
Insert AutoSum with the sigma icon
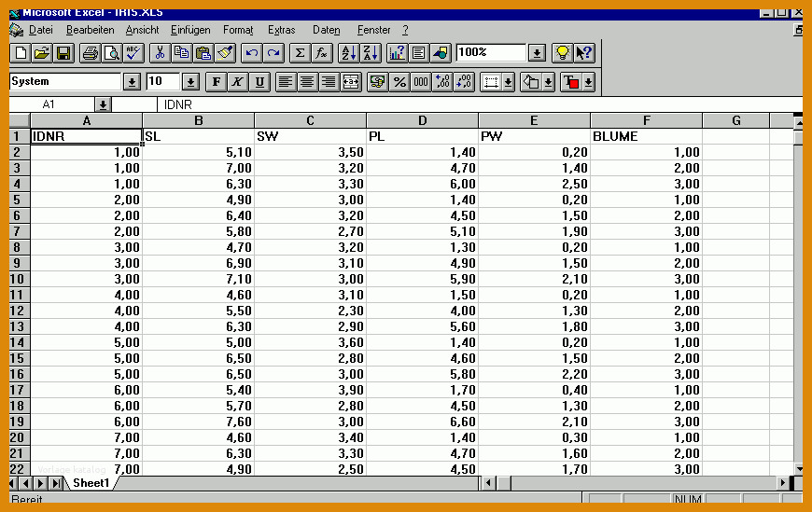tap(300, 53)
